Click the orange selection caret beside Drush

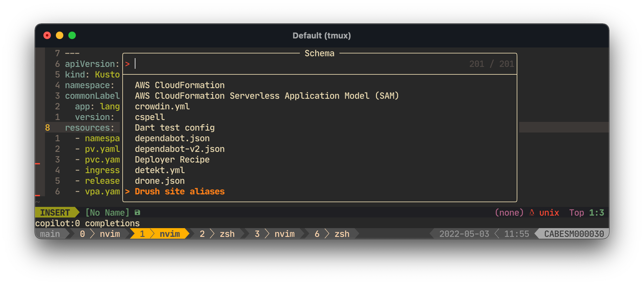(x=127, y=192)
